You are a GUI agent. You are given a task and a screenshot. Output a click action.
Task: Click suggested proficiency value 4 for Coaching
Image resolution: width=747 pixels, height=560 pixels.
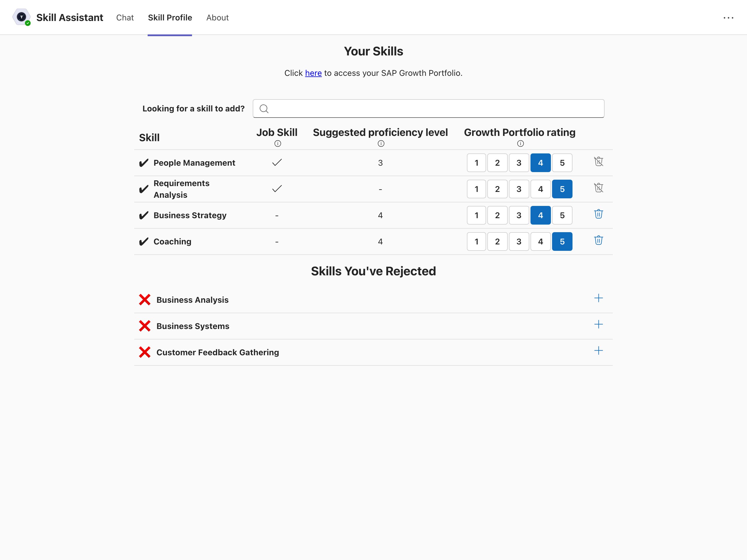(380, 242)
